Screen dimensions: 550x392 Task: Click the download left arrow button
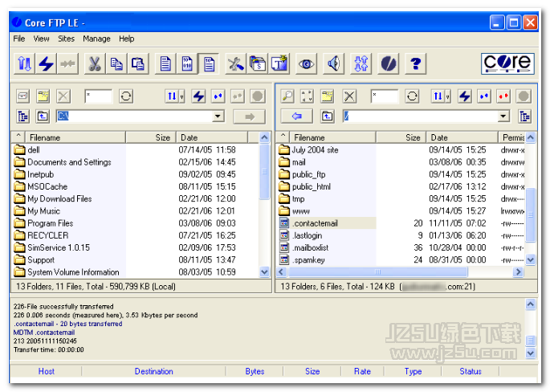(x=297, y=116)
